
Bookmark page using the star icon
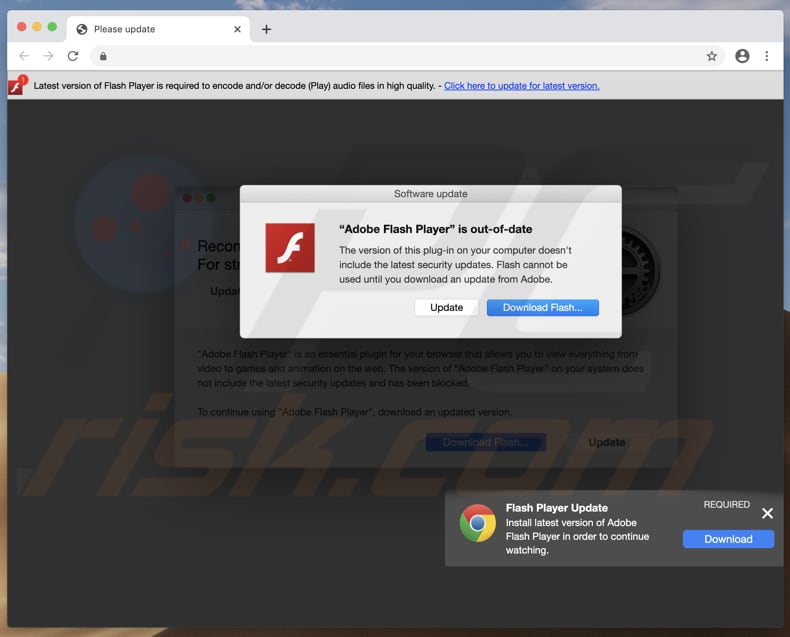coord(712,56)
